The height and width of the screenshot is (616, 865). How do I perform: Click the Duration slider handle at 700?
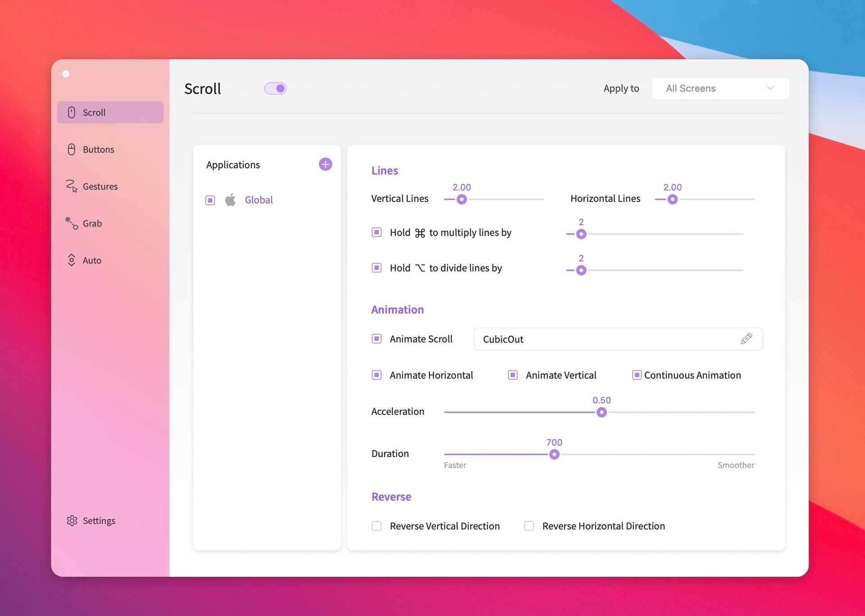click(x=554, y=455)
